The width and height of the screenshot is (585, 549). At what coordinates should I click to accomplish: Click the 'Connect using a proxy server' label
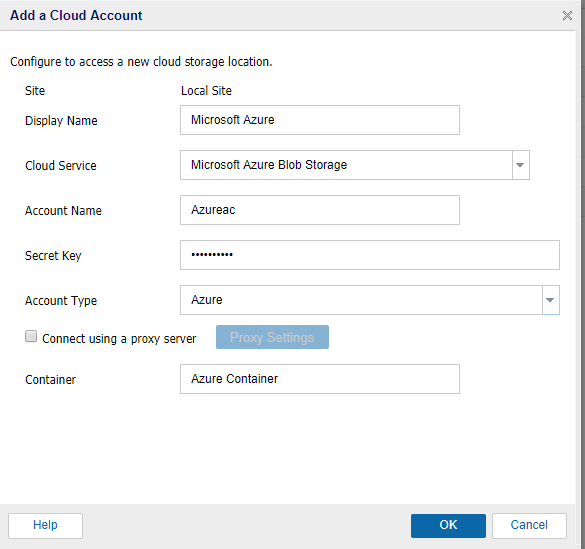pos(119,339)
